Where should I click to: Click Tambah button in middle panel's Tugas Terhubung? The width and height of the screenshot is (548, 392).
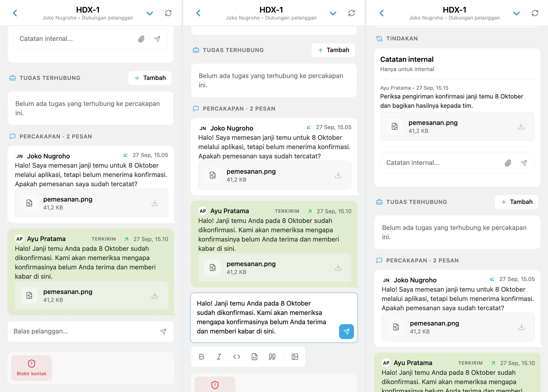point(333,50)
